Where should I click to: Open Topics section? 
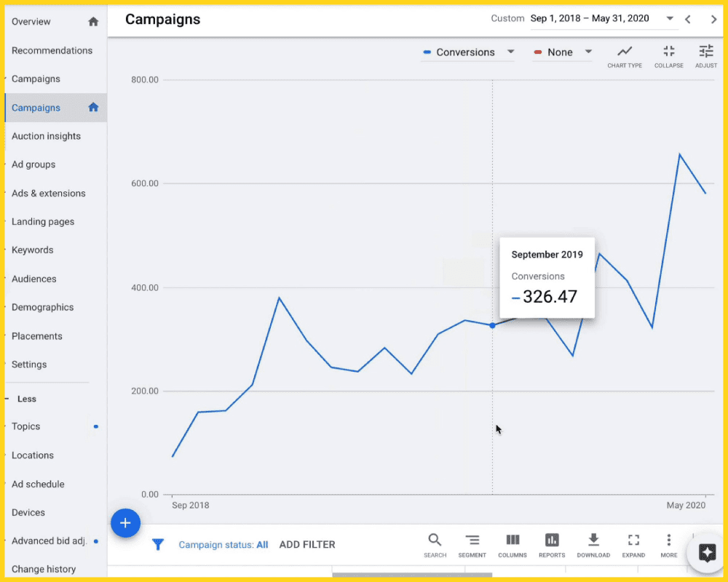(25, 426)
